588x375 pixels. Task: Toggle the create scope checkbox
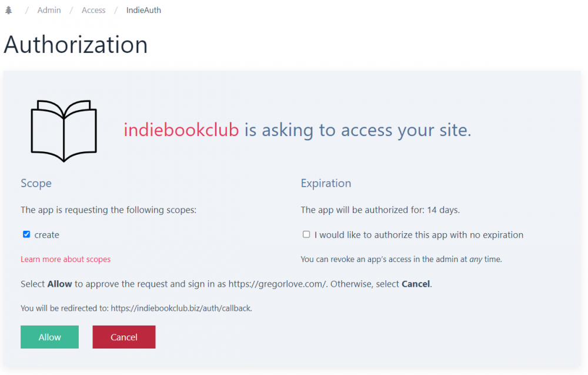(x=26, y=235)
